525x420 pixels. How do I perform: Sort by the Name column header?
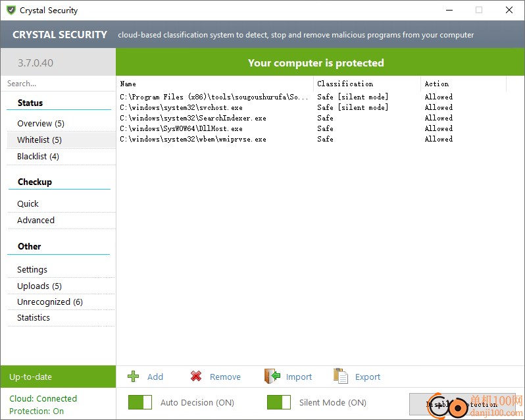pyautogui.click(x=216, y=84)
